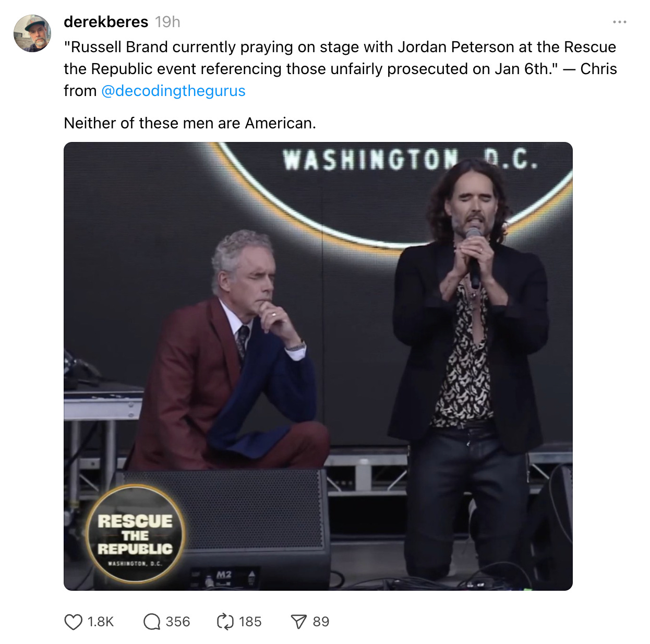Repost using the circular arrows icon

[225, 622]
